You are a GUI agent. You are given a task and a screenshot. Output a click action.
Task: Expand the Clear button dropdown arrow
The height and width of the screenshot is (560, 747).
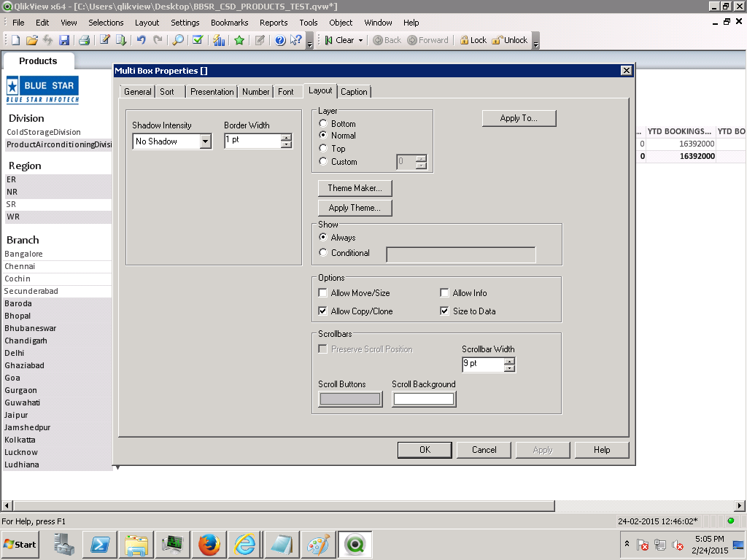pos(360,41)
